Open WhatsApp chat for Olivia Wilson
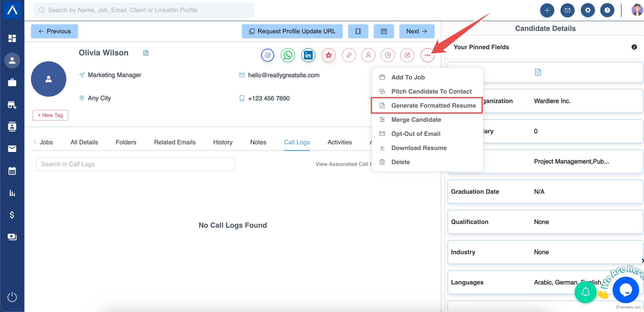 pyautogui.click(x=288, y=55)
